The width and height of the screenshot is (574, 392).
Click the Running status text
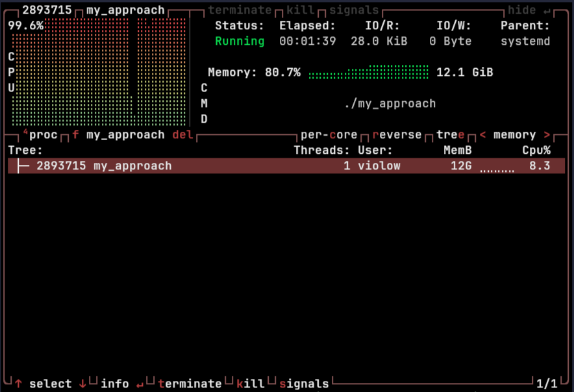coord(240,41)
